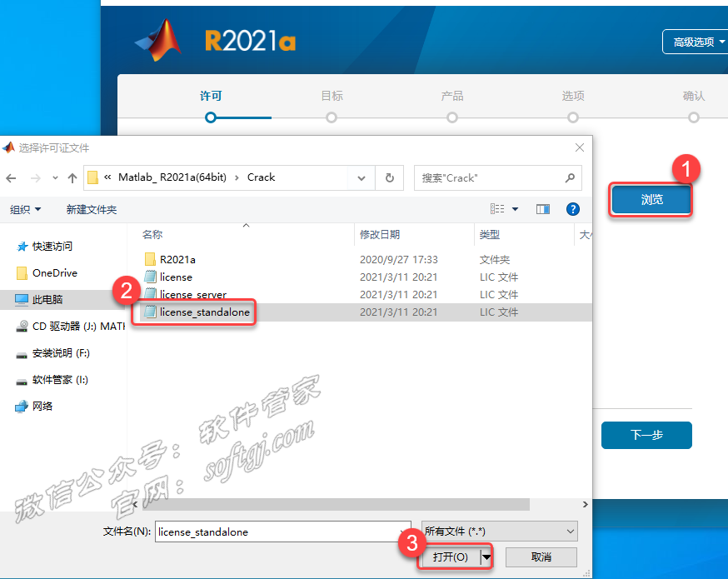Open the recent locations dropdown arrow
The height and width of the screenshot is (579, 728).
point(55,177)
